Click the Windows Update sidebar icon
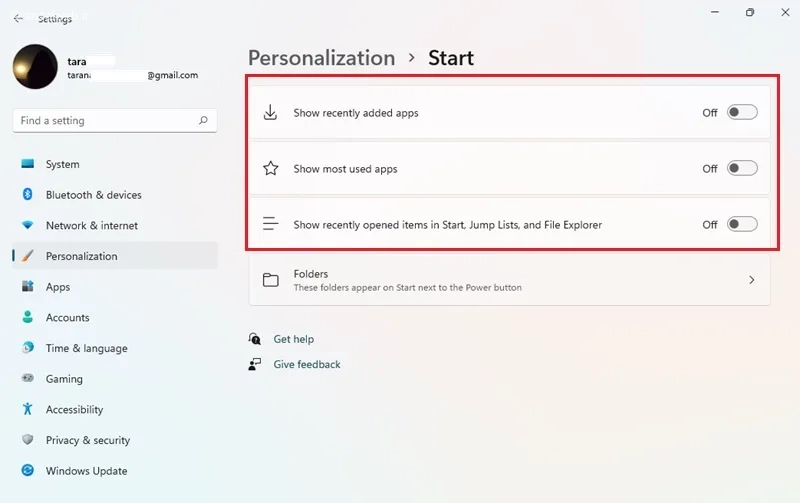This screenshot has width=800, height=503. click(x=27, y=471)
